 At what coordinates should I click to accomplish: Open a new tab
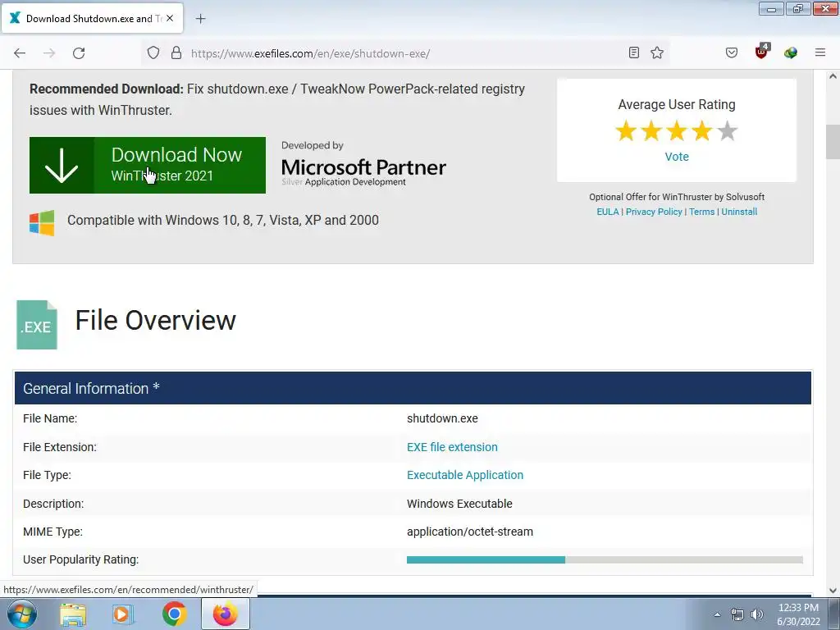pos(200,19)
